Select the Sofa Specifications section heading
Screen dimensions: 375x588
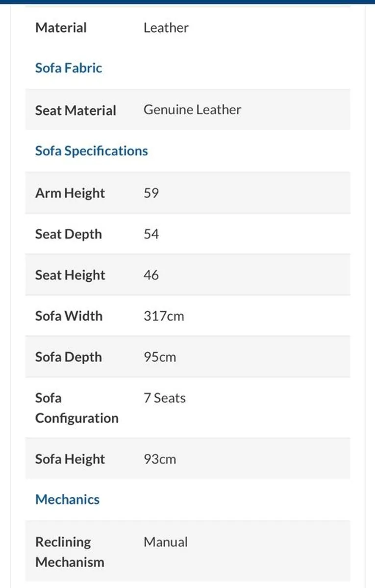(91, 151)
